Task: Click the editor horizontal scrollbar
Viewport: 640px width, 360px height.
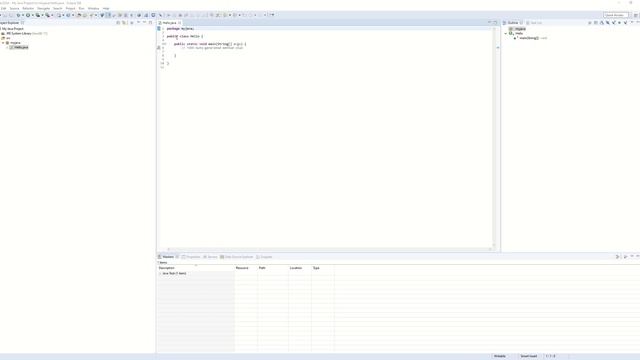Action: pos(329,249)
